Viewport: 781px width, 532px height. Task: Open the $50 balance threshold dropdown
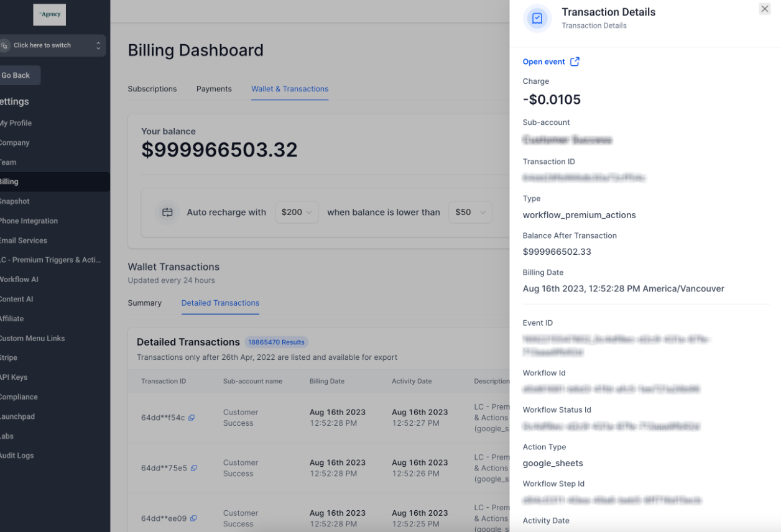471,212
